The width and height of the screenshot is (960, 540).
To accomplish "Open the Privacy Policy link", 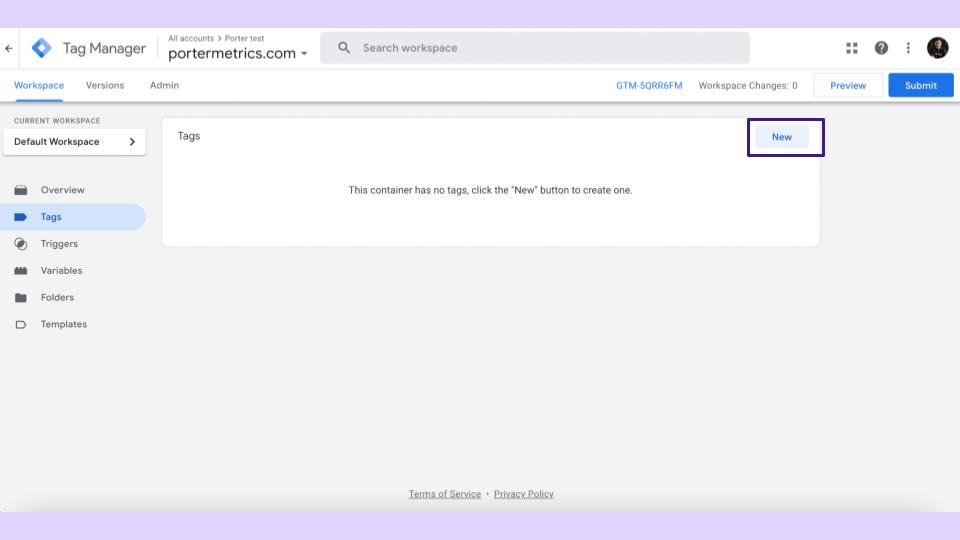I will point(523,494).
